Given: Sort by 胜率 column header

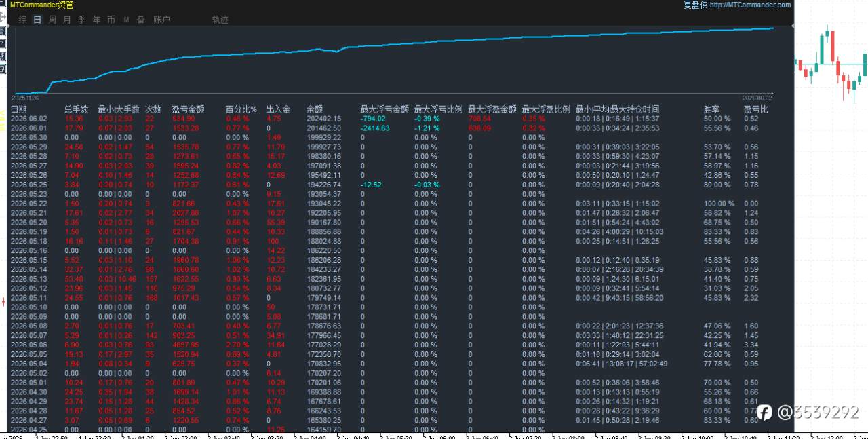Looking at the screenshot, I should pos(711,109).
